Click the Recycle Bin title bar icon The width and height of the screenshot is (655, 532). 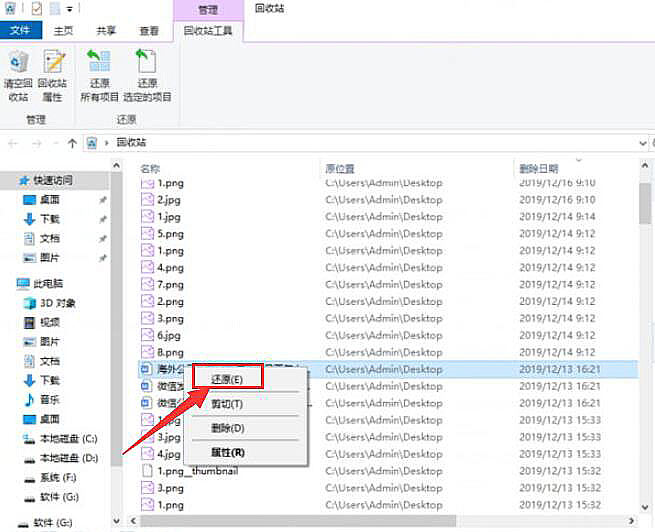pos(10,8)
